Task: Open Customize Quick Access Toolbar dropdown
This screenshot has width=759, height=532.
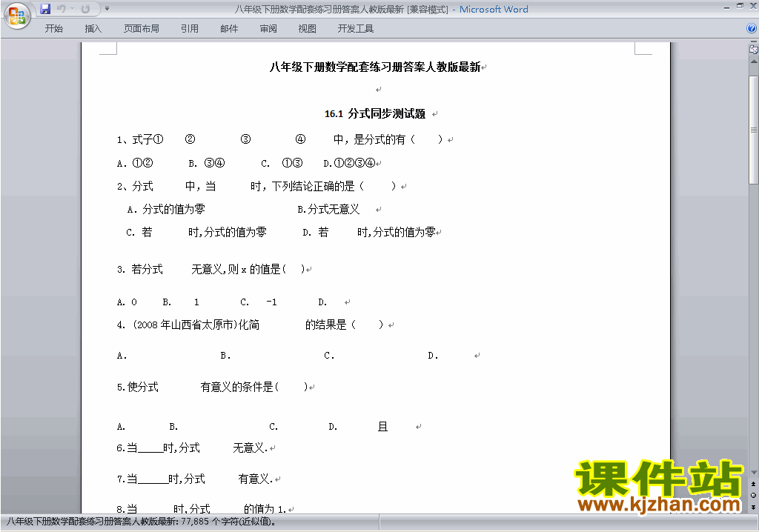Action: coord(107,9)
